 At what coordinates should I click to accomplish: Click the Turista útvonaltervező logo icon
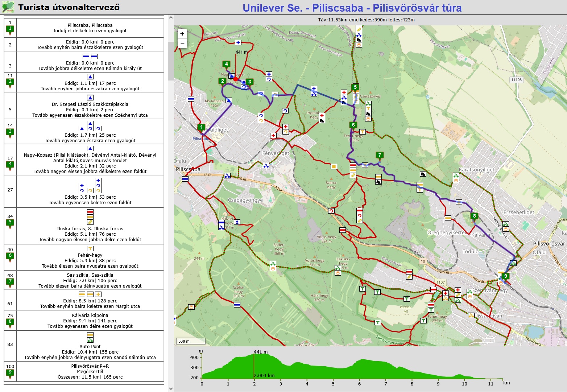pos(8,7)
